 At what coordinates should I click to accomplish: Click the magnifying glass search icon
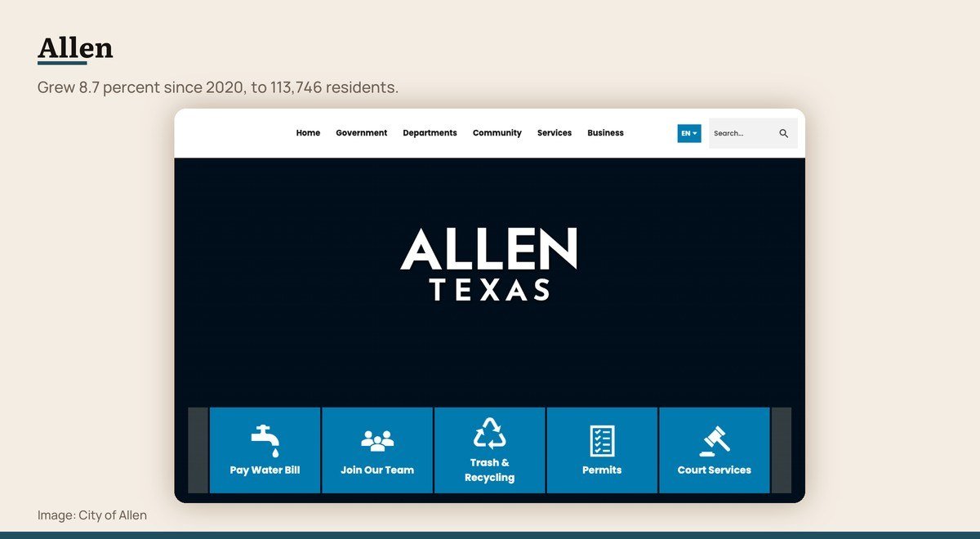tap(784, 133)
